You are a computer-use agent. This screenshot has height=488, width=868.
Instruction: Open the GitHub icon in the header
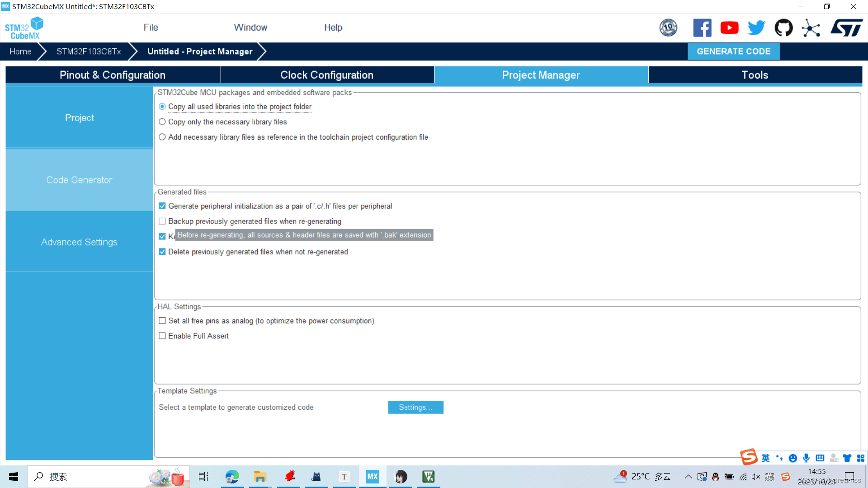click(783, 28)
